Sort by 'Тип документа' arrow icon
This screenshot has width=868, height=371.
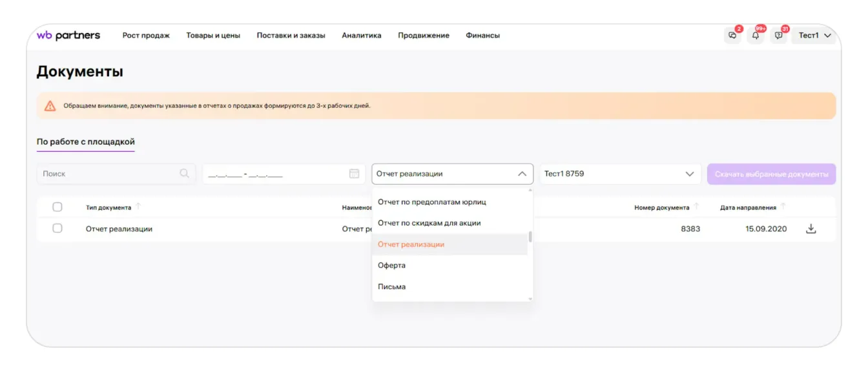138,207
